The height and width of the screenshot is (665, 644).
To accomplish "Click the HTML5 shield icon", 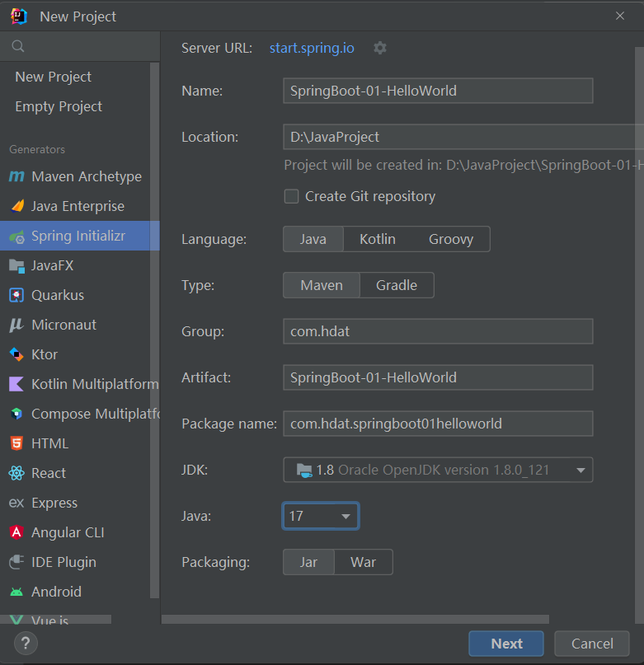I will pos(16,443).
